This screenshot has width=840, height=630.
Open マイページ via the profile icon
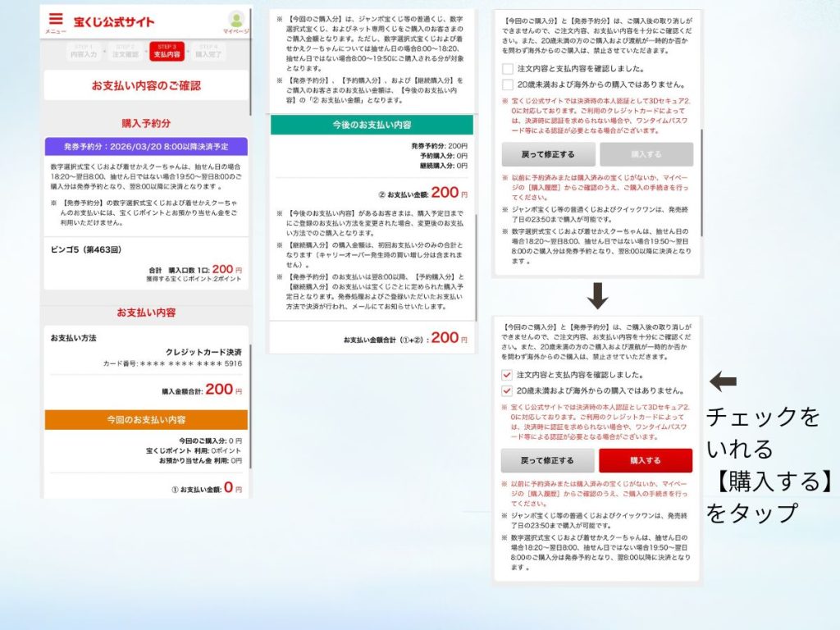click(x=236, y=19)
